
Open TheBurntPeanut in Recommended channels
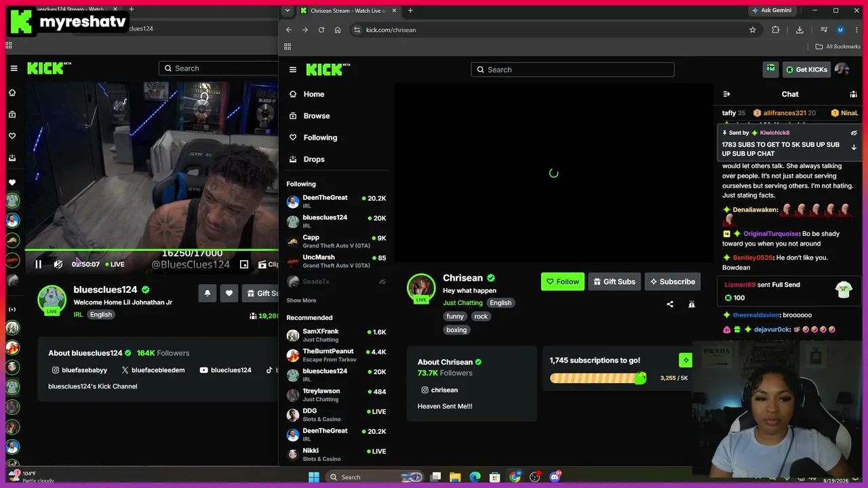(336, 354)
